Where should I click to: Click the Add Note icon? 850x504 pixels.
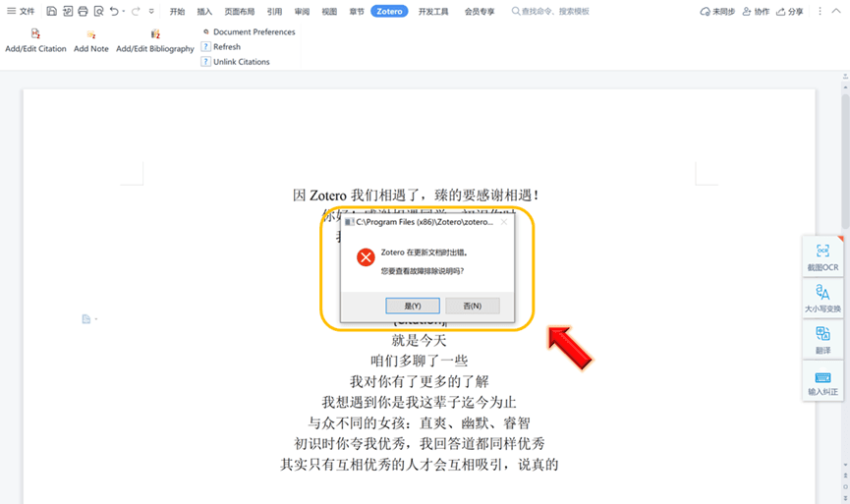(x=90, y=34)
